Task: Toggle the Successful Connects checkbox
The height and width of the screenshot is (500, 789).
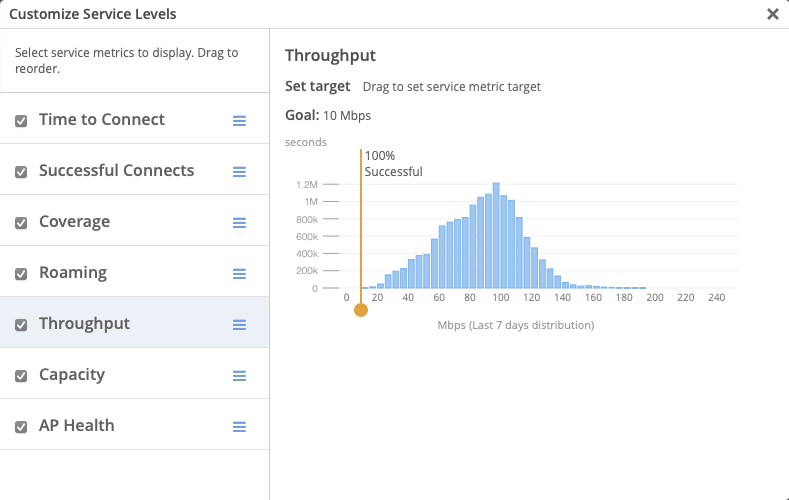Action: click(21, 172)
